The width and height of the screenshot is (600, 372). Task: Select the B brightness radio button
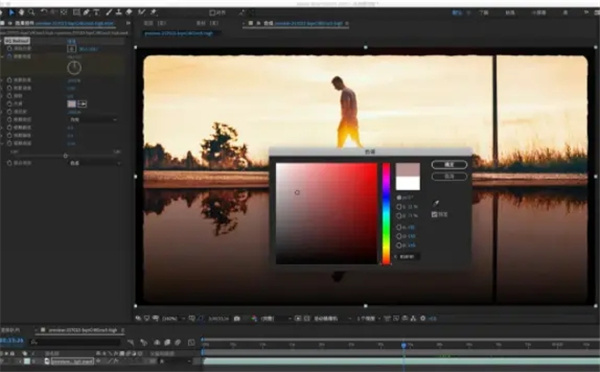click(399, 216)
